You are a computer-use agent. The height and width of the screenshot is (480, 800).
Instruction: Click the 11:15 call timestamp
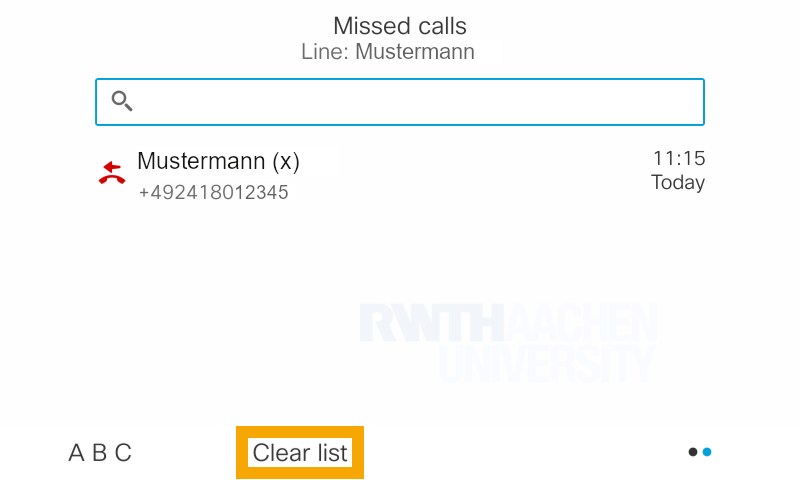click(679, 158)
